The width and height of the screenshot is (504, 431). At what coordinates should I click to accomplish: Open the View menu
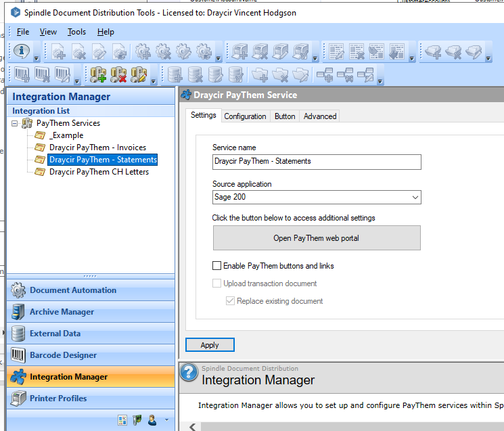48,32
